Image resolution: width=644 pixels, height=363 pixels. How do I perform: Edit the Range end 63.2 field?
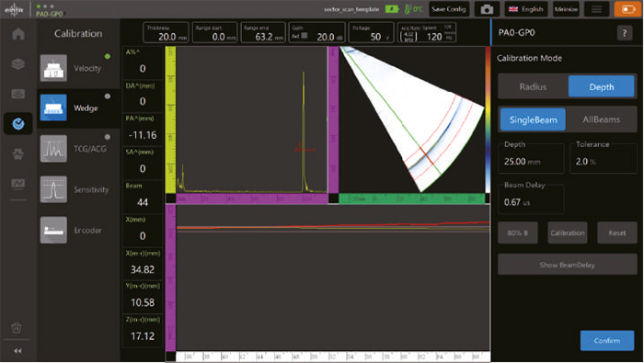[263, 32]
